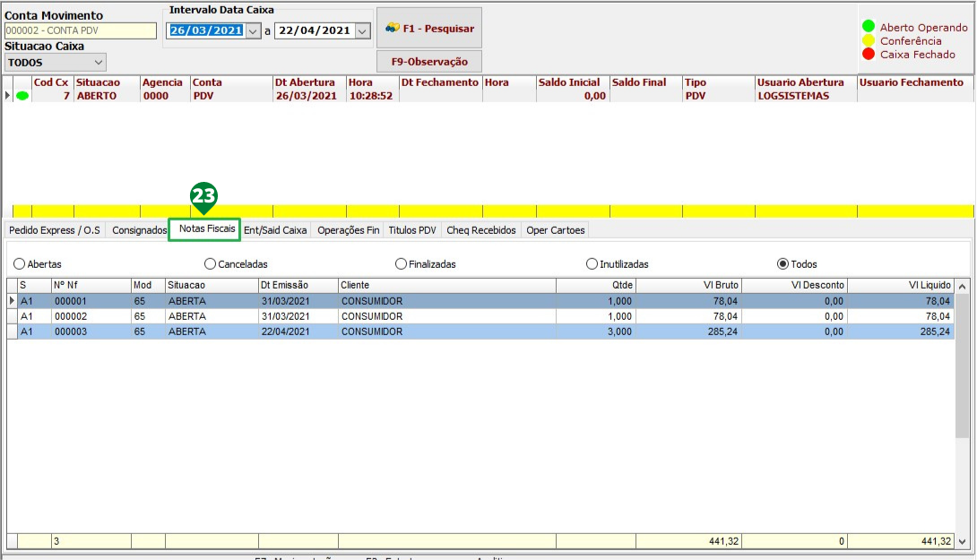Click the Vl Bruto column header

(x=688, y=285)
